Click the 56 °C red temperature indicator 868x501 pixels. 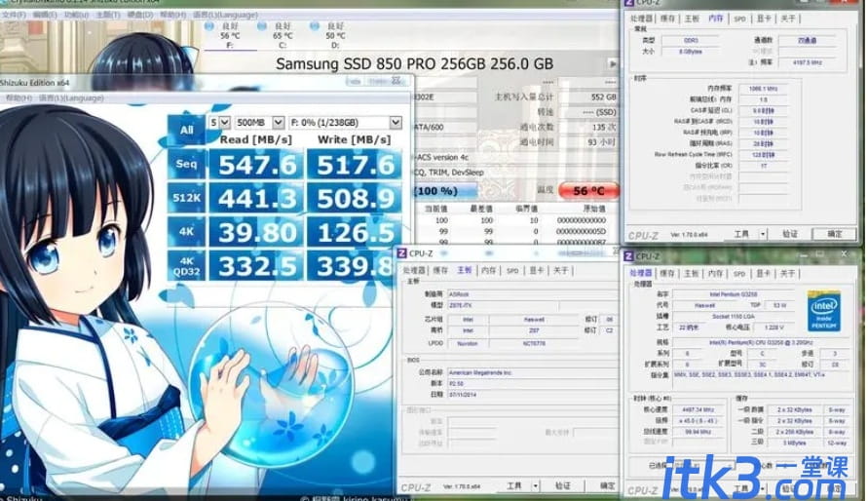coord(588,191)
